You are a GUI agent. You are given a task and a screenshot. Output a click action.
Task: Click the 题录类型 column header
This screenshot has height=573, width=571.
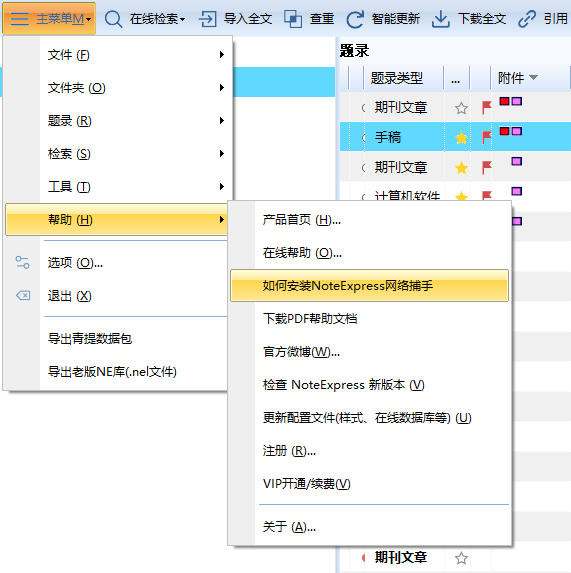coord(397,78)
